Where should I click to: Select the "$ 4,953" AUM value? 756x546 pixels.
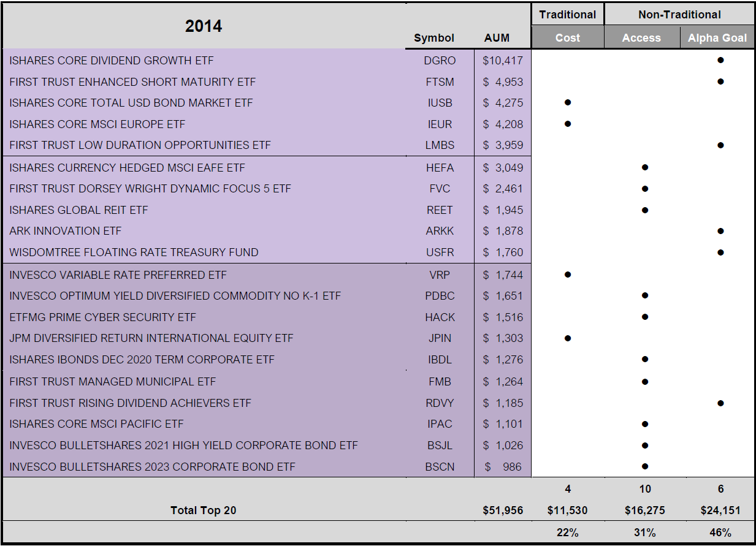tap(503, 82)
